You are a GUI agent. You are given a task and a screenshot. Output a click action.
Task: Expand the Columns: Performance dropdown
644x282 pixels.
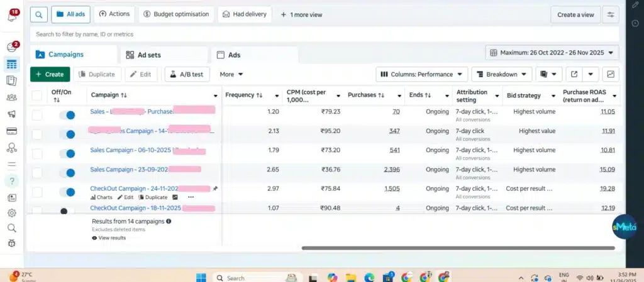[x=422, y=74]
